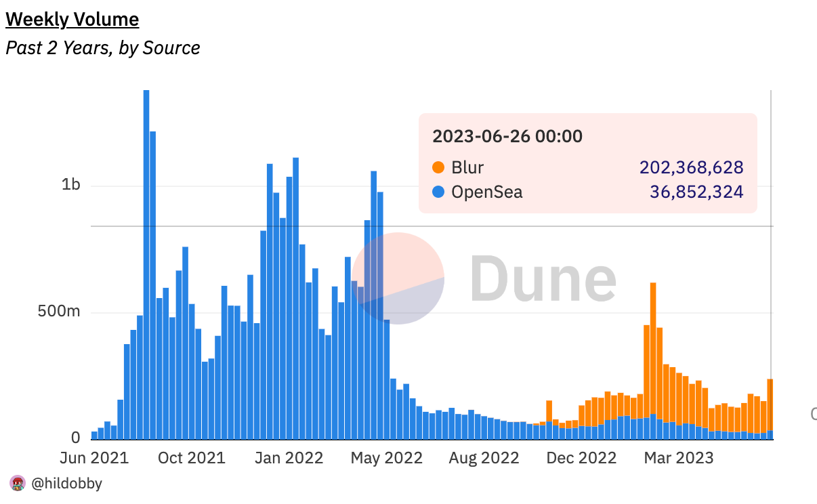Click the hildobby avatar icon
This screenshot has height=504, width=817.
pos(18,483)
